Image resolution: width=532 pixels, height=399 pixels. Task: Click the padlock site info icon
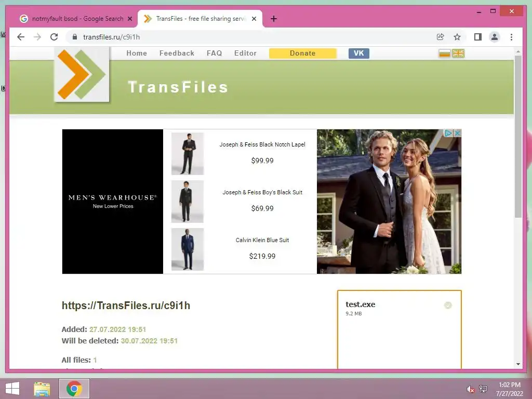point(75,37)
